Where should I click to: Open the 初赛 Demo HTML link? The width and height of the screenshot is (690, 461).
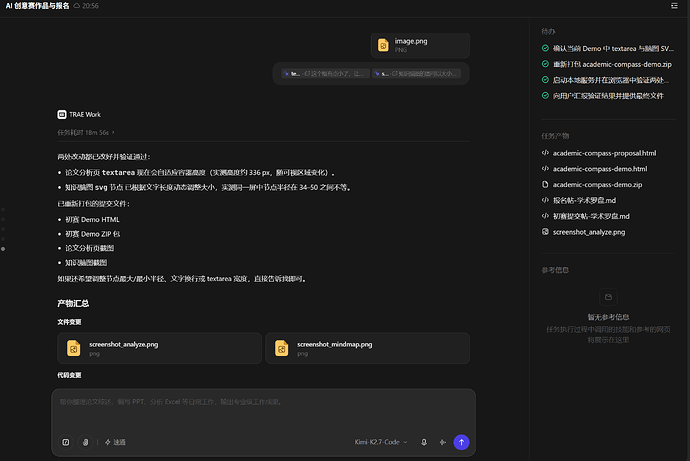click(x=92, y=220)
